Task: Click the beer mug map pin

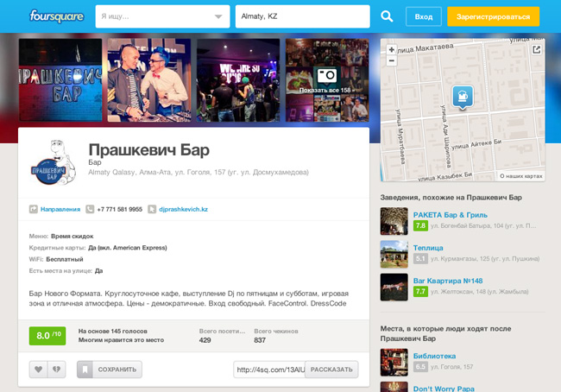Action: [463, 97]
